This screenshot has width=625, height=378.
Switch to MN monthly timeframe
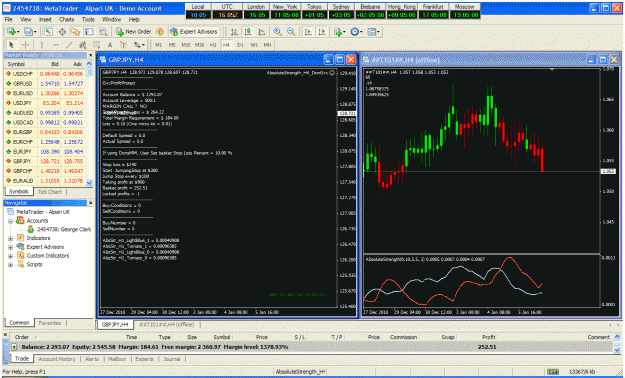tap(267, 45)
